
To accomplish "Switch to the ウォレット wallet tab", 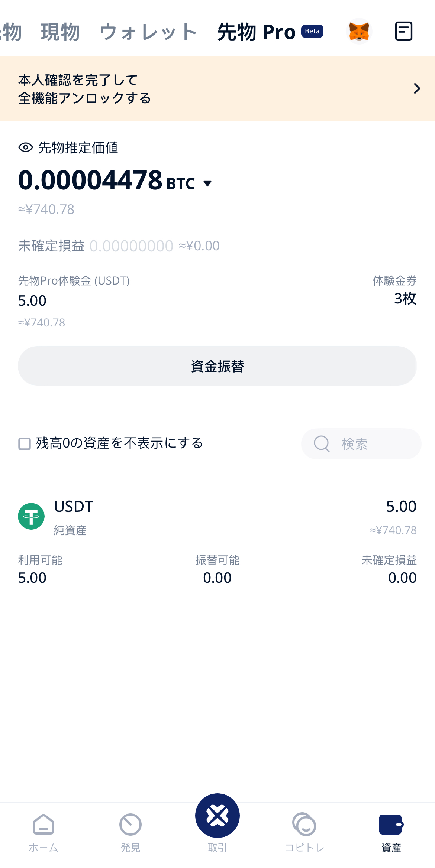I will point(148,32).
